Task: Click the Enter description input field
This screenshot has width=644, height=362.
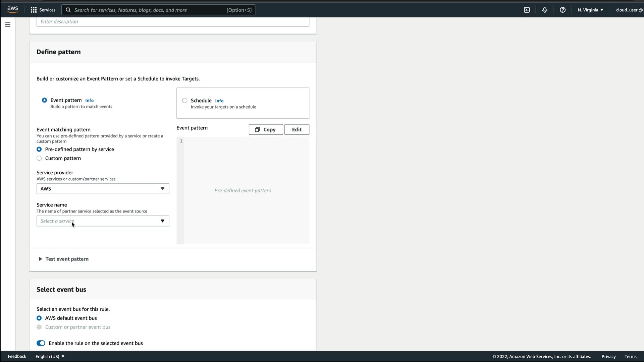Action: point(173,22)
